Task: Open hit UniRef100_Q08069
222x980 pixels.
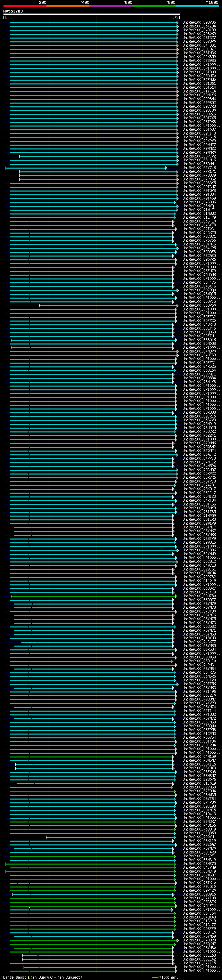Action: tap(199, 34)
